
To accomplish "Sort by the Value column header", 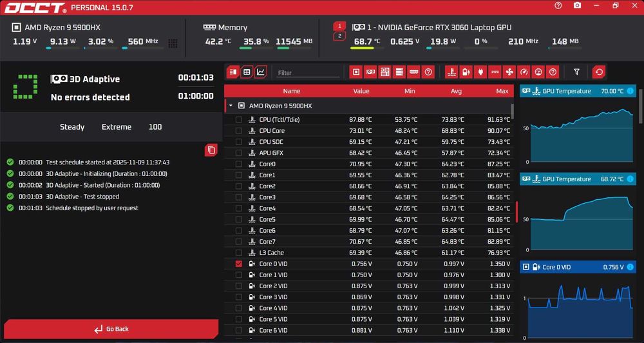I will 361,92.
